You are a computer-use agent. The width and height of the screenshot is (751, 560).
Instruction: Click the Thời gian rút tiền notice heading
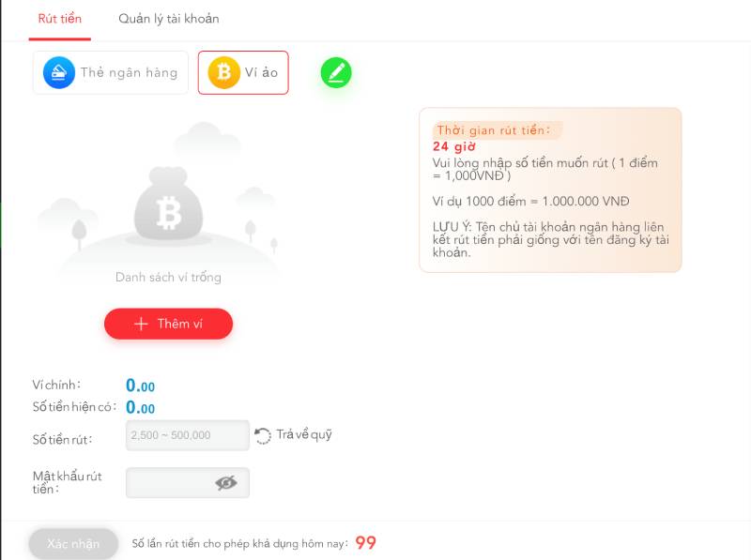point(494,130)
